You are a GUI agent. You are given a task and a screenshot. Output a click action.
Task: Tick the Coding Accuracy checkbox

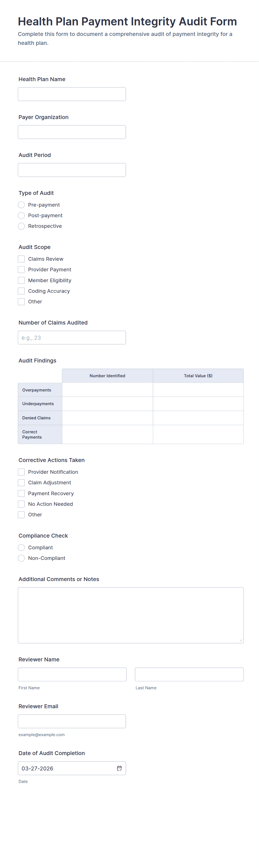[x=21, y=291]
